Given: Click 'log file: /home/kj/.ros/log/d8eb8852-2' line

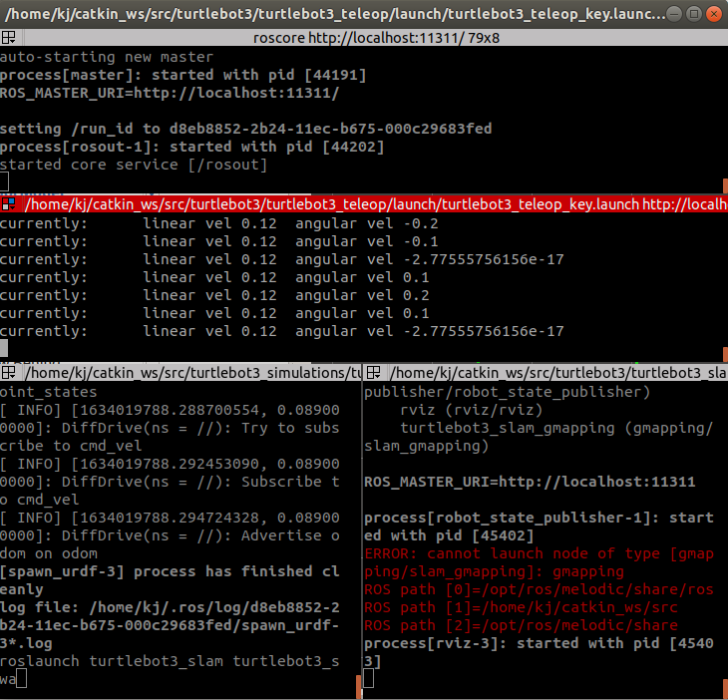Looking at the screenshot, I should [x=170, y=607].
